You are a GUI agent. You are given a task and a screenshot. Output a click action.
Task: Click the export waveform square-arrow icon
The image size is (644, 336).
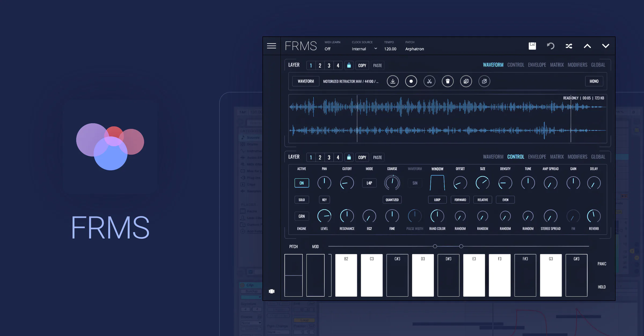tap(484, 81)
